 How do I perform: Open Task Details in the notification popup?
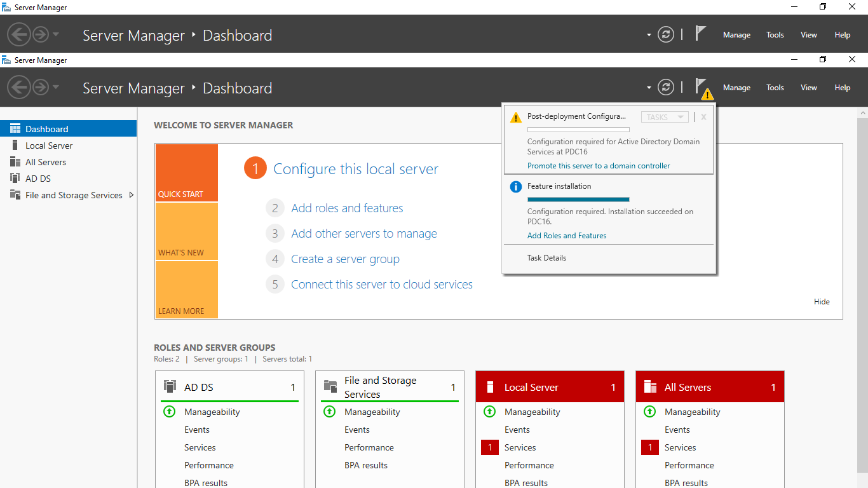[x=546, y=258]
